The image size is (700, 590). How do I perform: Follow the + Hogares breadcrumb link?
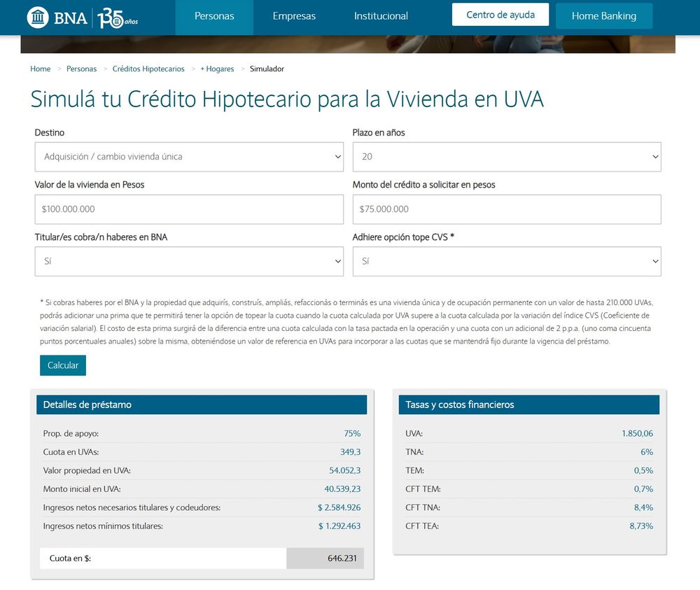pos(217,69)
